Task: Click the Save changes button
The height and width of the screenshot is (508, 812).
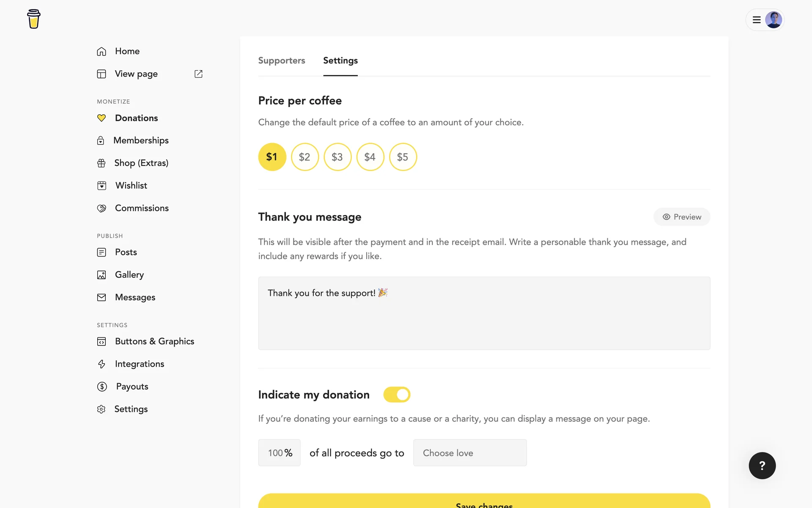Action: coord(484,502)
